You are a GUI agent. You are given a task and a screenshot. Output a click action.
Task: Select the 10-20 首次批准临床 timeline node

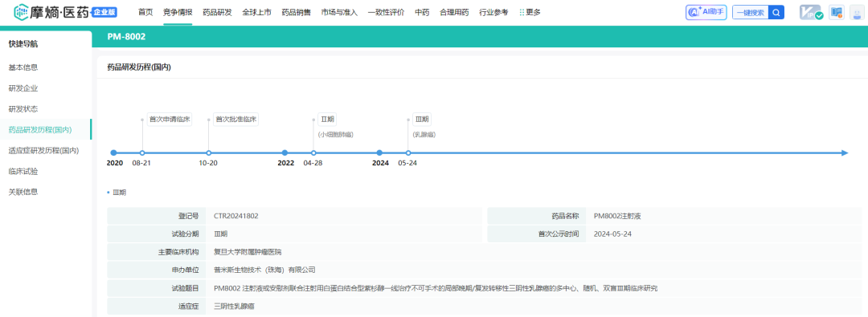[x=209, y=152]
